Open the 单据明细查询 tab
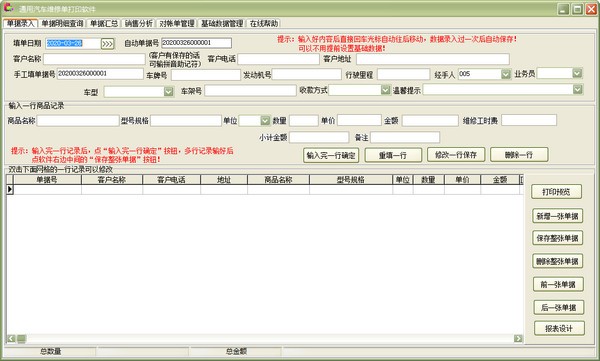600x361 pixels. [62, 23]
